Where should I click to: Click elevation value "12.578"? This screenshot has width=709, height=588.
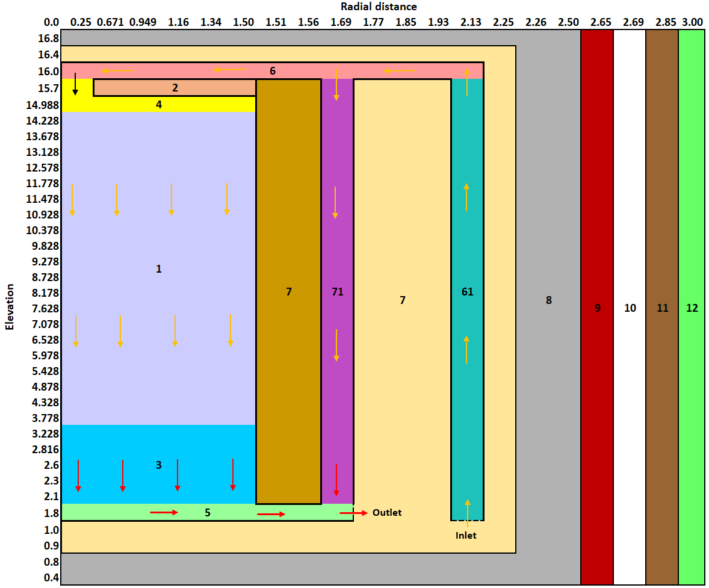pyautogui.click(x=43, y=168)
